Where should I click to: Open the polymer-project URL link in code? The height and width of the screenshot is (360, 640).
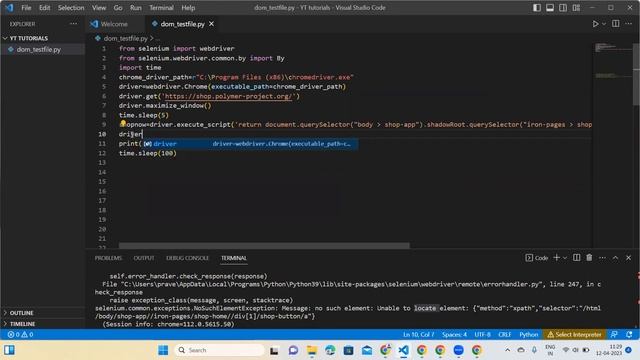point(229,96)
